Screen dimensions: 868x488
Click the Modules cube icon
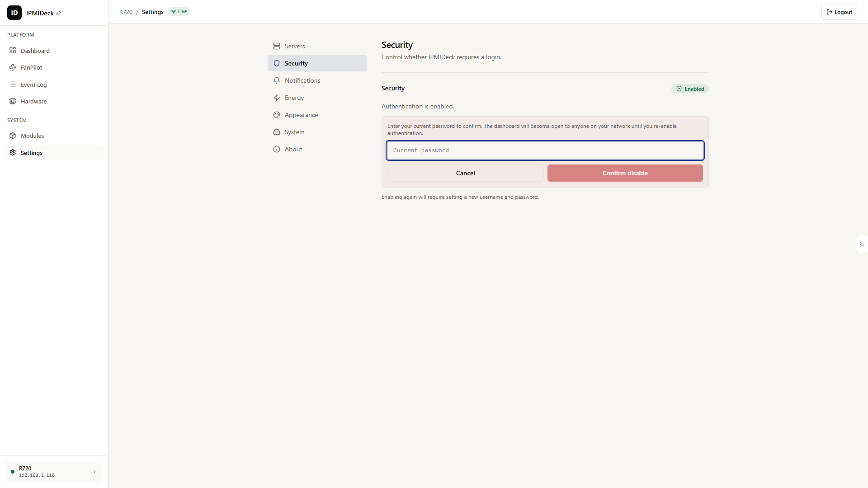(x=13, y=136)
